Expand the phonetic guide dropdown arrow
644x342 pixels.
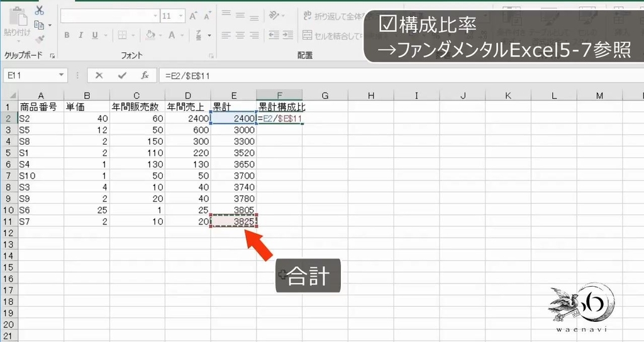(209, 36)
